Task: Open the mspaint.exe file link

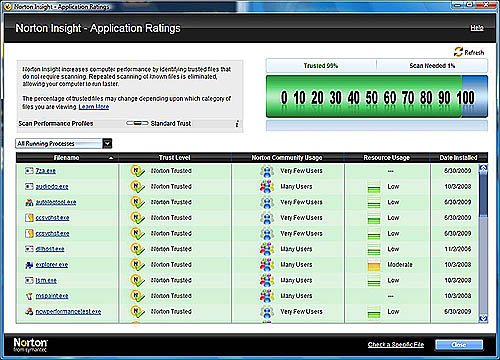Action: pyautogui.click(x=52, y=296)
